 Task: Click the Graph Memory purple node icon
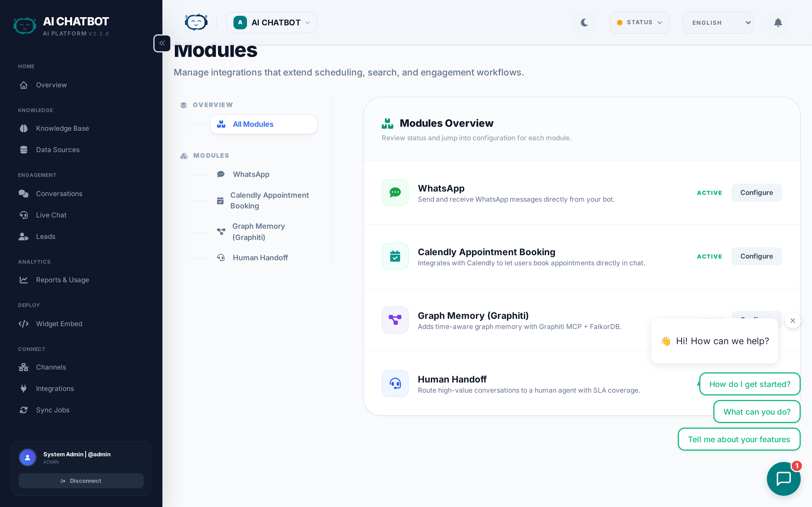[395, 320]
